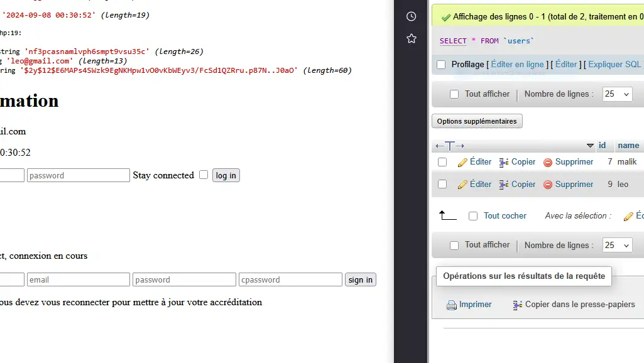Click the Copier icon for malik row
Image resolution: width=644 pixels, height=363 pixels.
[504, 162]
